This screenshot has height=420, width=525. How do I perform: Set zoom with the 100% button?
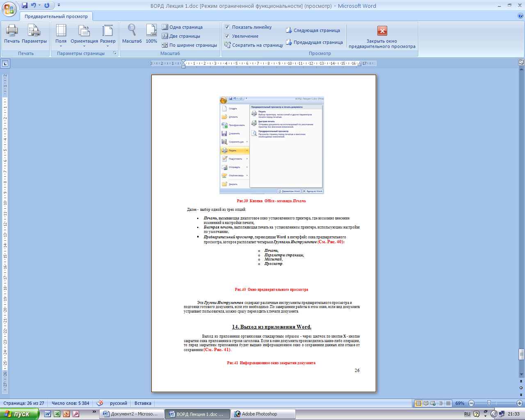151,34
